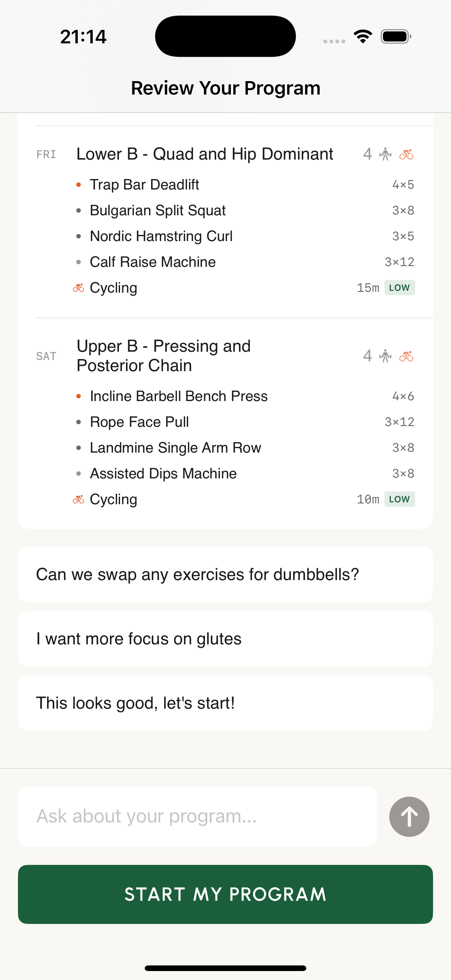Image resolution: width=451 pixels, height=980 pixels.
Task: Expand details for Nordic Hamstring Curl
Action: (x=162, y=236)
